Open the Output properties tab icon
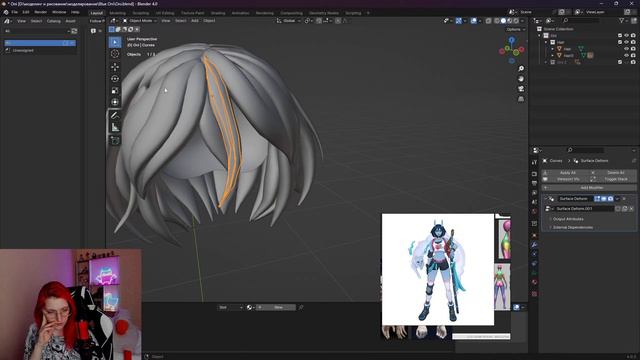The image size is (640, 360). 534,183
